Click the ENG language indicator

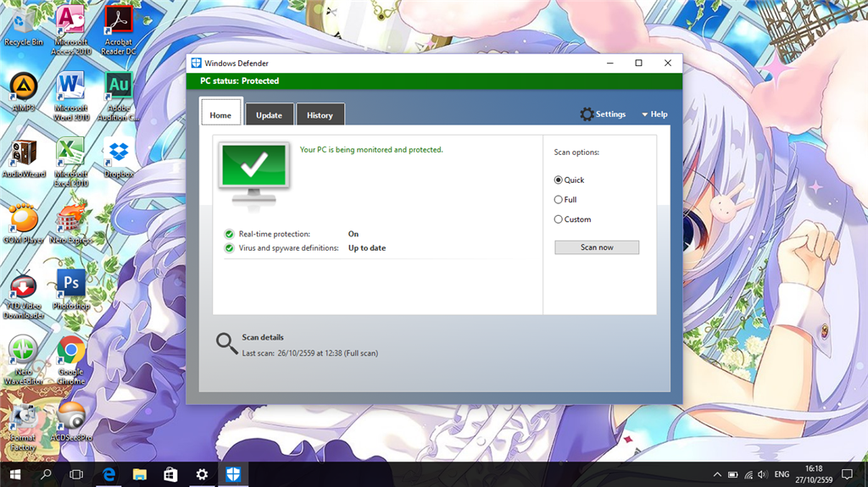coord(782,474)
